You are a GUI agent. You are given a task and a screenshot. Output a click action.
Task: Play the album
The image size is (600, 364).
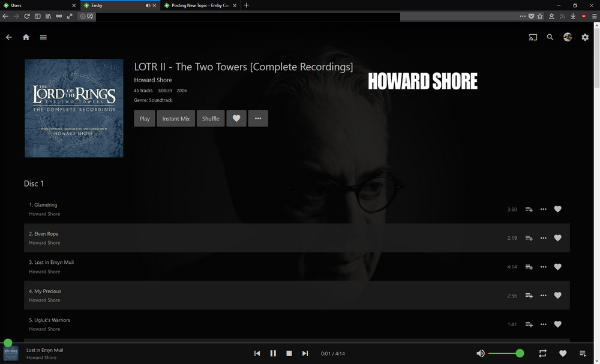(144, 119)
